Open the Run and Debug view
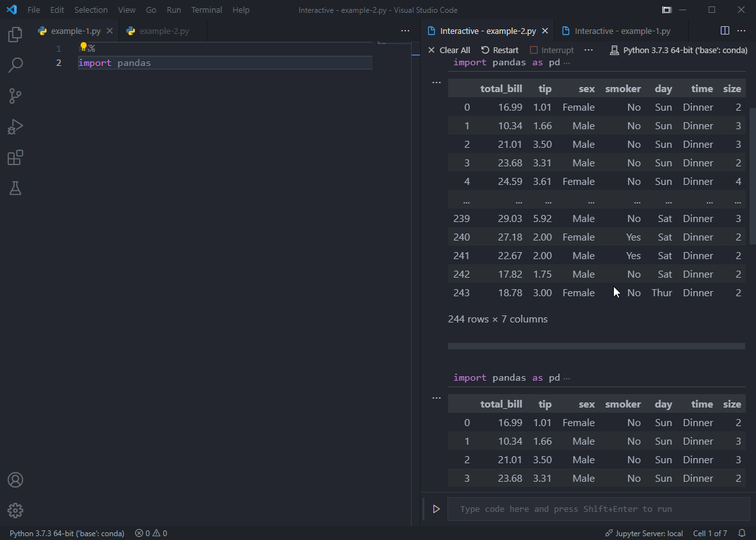Screen dimensions: 756x540 [x=15, y=127]
